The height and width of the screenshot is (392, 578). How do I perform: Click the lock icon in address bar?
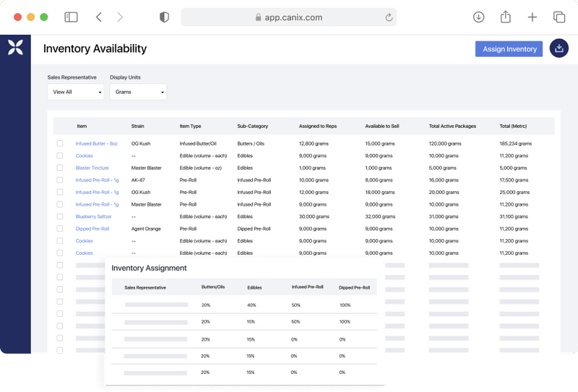tap(258, 17)
